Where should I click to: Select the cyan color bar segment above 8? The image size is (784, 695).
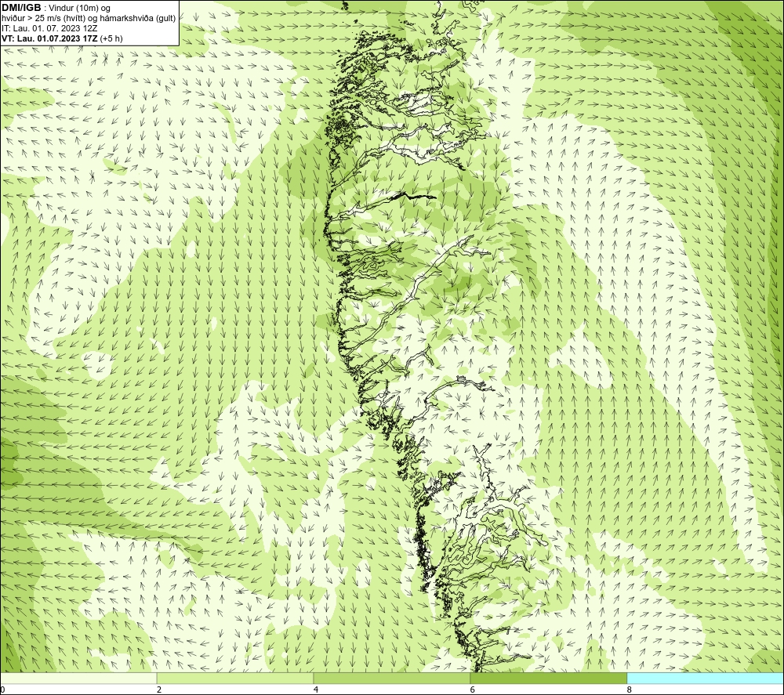point(706,678)
